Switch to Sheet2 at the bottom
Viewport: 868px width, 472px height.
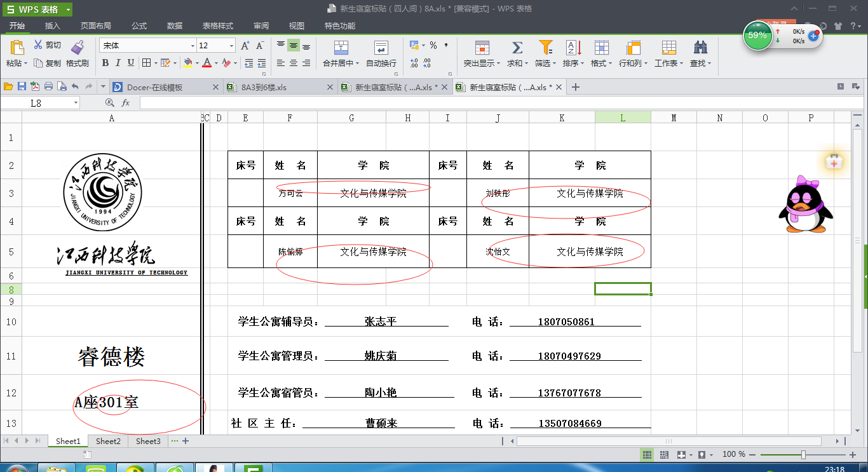(107, 441)
